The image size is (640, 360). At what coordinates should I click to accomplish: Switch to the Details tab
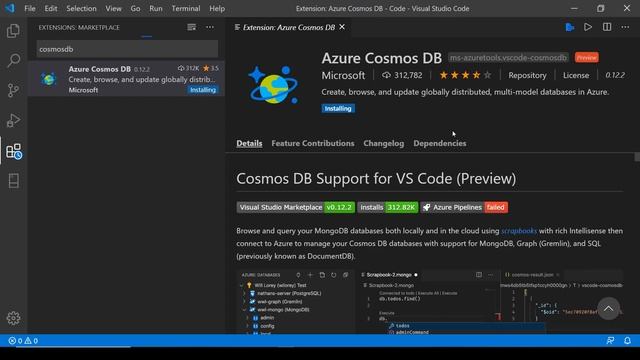pos(249,143)
